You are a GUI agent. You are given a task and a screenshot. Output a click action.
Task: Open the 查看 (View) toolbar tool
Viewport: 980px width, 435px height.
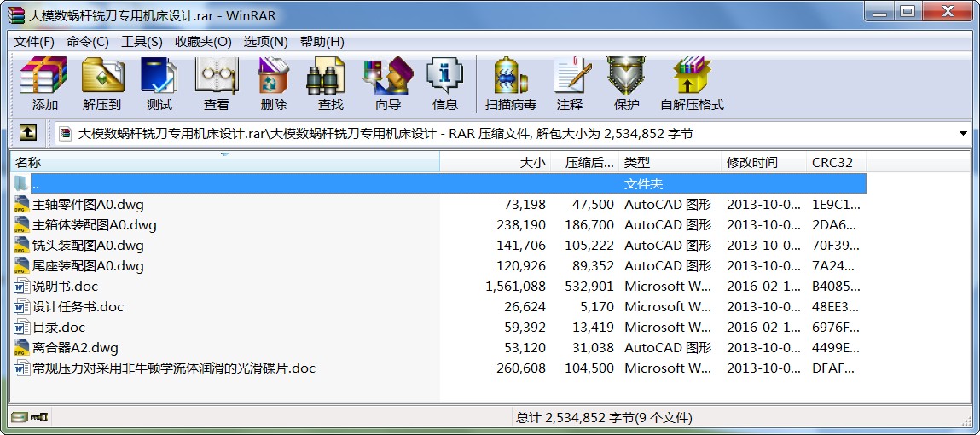[x=216, y=84]
